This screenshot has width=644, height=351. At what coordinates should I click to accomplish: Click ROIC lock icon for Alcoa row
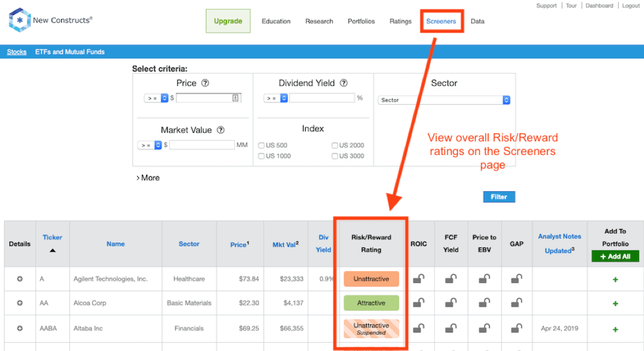click(419, 303)
